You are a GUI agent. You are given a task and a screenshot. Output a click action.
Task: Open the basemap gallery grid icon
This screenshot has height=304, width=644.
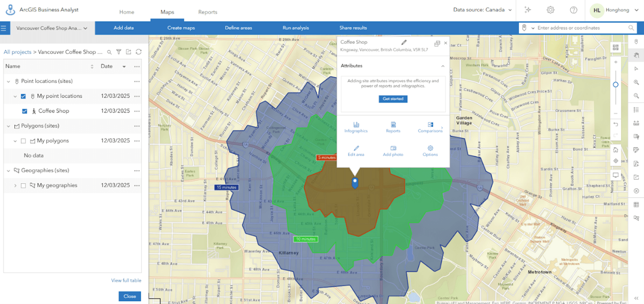(616, 47)
